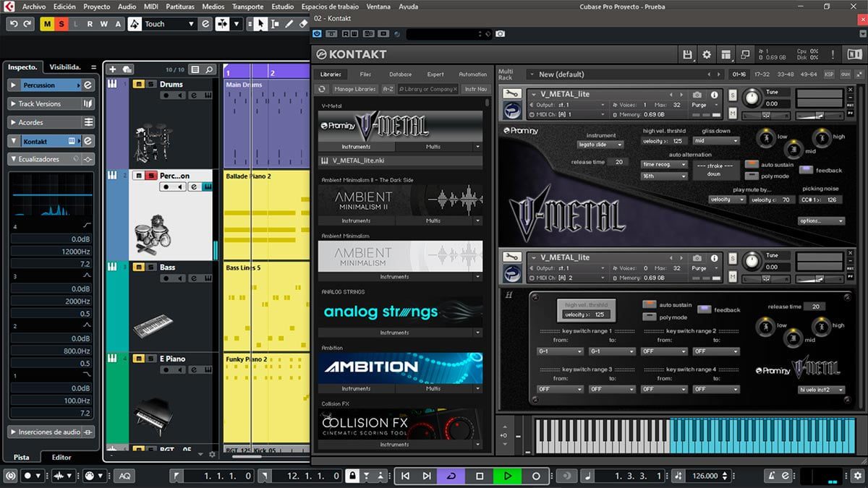
Task: Start playback with green Play button
Action: click(x=508, y=476)
